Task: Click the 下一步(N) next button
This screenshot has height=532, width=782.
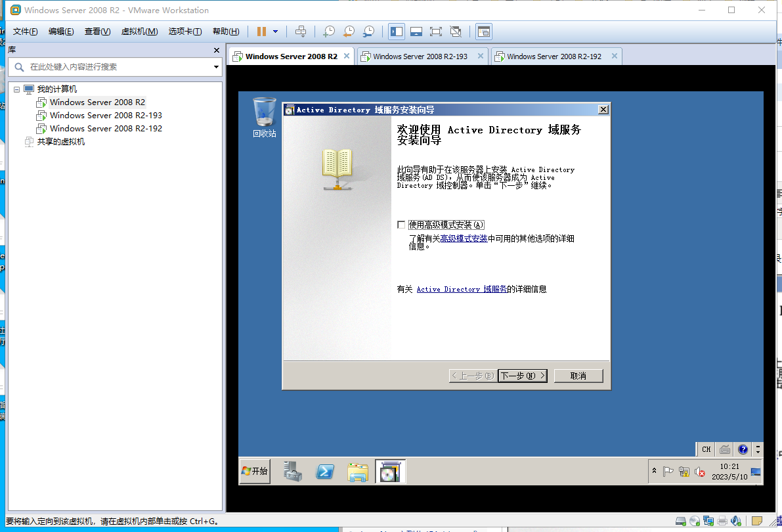Action: click(x=523, y=376)
